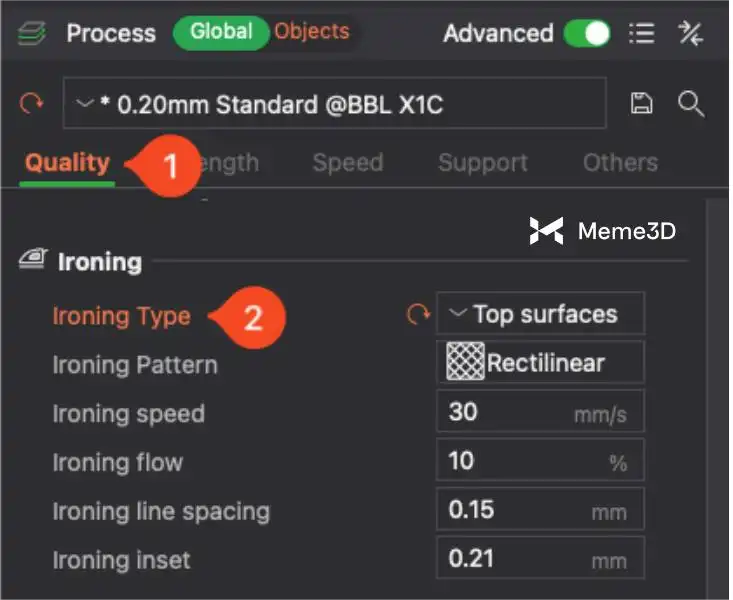Click the reset arrow next to Ironing Type
This screenshot has height=600, width=733.
[x=417, y=314]
